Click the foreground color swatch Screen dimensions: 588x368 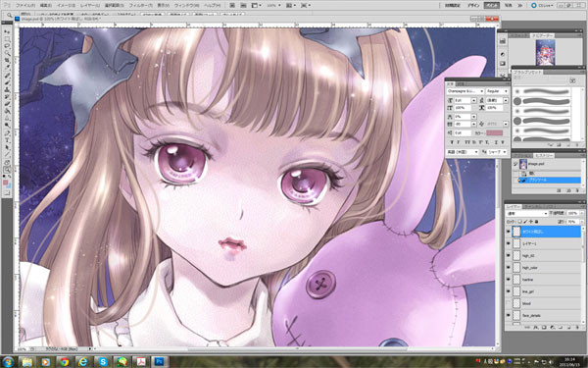click(5, 183)
